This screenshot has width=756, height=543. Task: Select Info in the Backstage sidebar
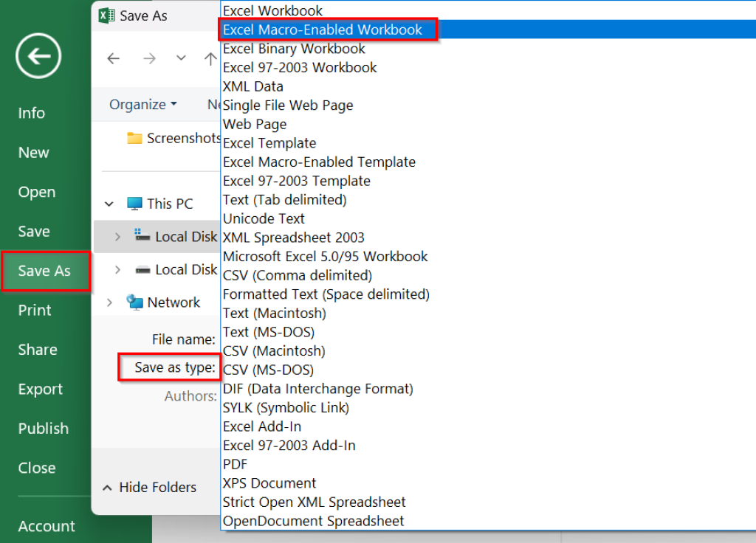(x=31, y=113)
